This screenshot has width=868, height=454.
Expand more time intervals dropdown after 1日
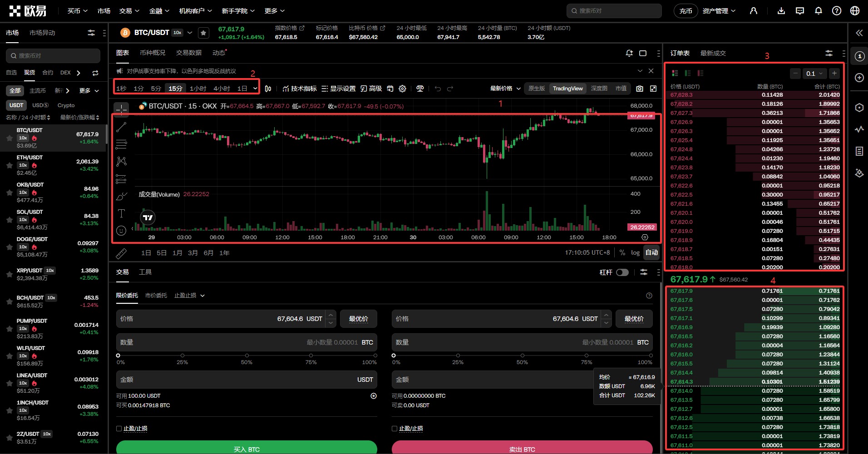pos(255,89)
